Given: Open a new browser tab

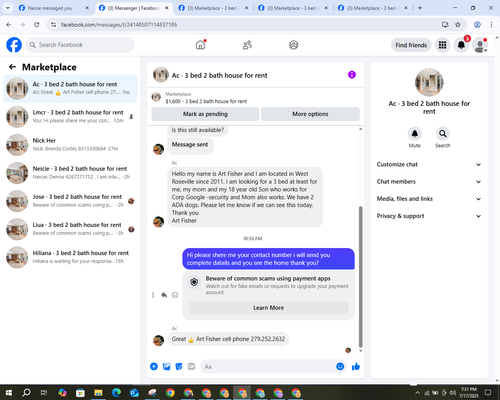Looking at the screenshot, I should pyautogui.click(x=420, y=8).
